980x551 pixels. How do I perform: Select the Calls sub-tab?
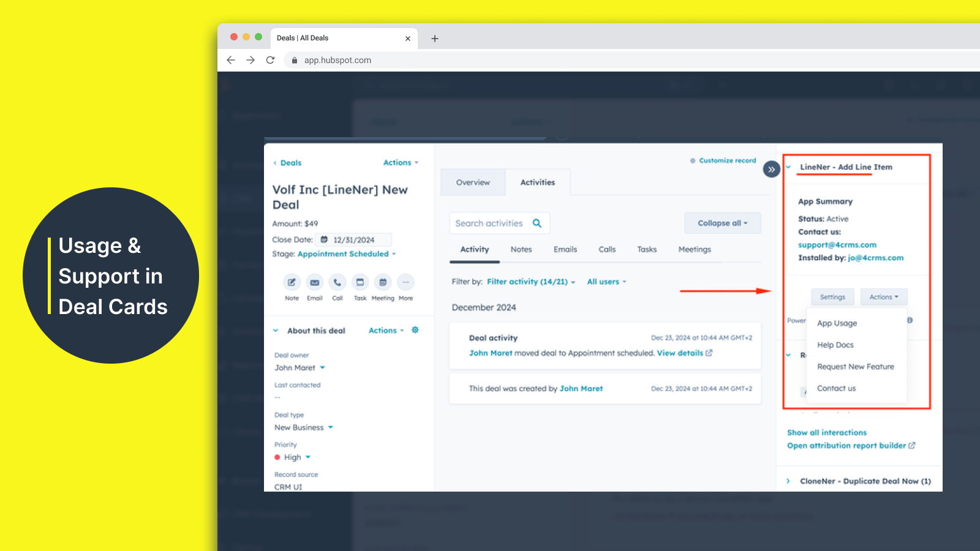[607, 250]
